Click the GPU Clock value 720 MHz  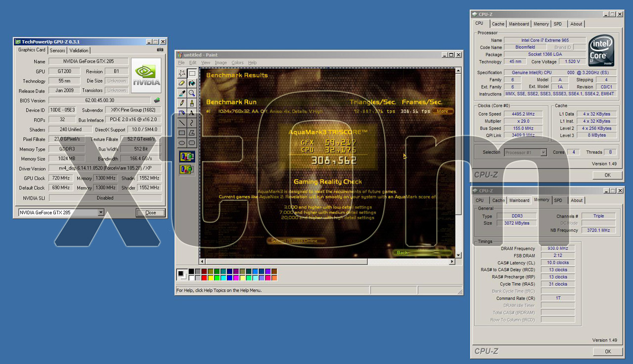[x=60, y=178]
